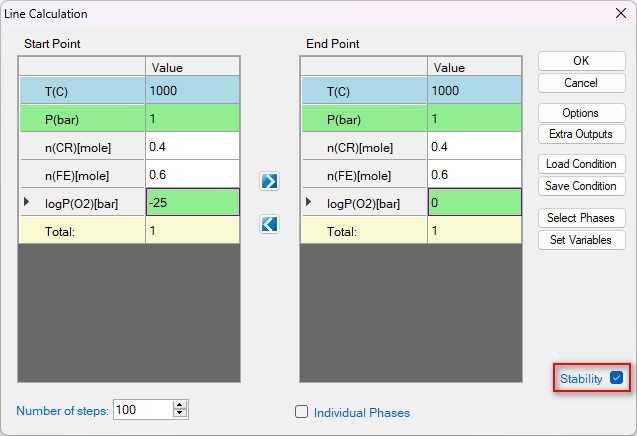Click the right arrow copy icon
637x436 pixels.
coord(269,181)
